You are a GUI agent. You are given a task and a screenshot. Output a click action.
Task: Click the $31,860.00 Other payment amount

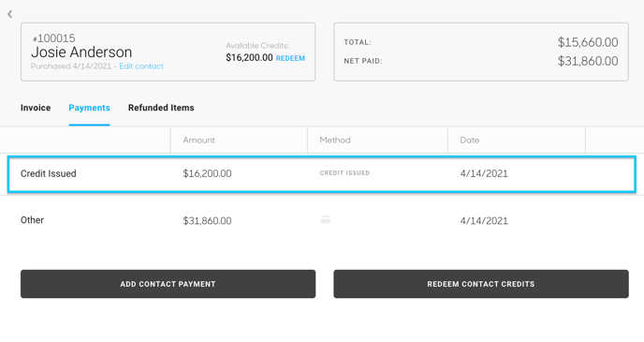pyautogui.click(x=207, y=221)
